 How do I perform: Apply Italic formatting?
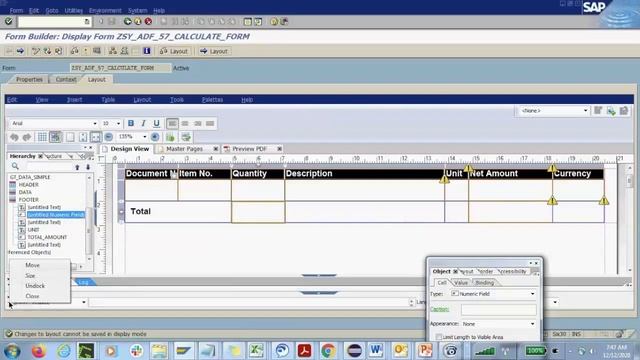(x=143, y=123)
